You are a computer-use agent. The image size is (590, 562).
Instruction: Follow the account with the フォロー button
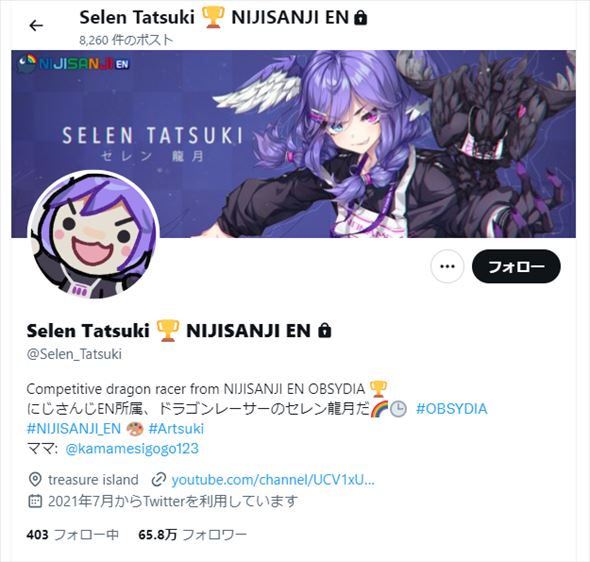pyautogui.click(x=516, y=266)
